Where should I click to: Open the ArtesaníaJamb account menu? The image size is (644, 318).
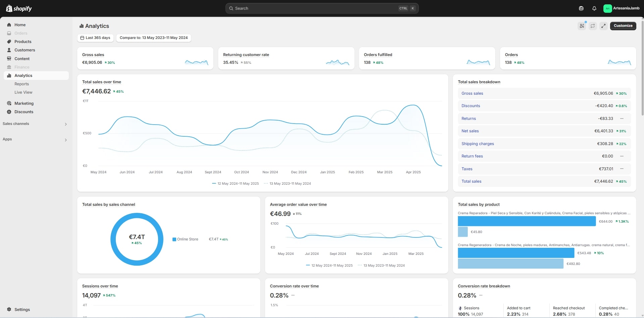click(622, 8)
